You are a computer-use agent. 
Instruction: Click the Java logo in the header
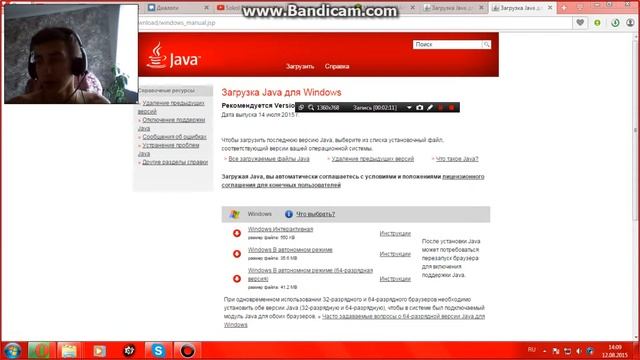click(173, 56)
